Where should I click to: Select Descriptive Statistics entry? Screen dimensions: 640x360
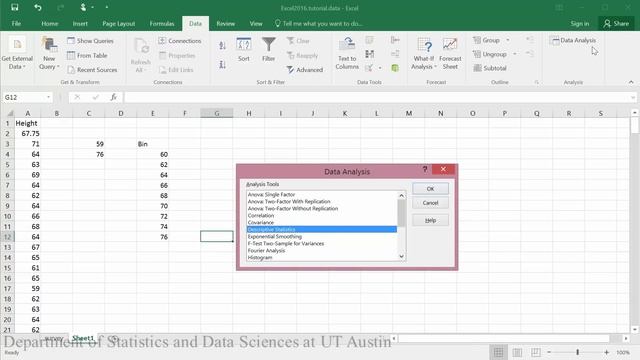tap(322, 229)
